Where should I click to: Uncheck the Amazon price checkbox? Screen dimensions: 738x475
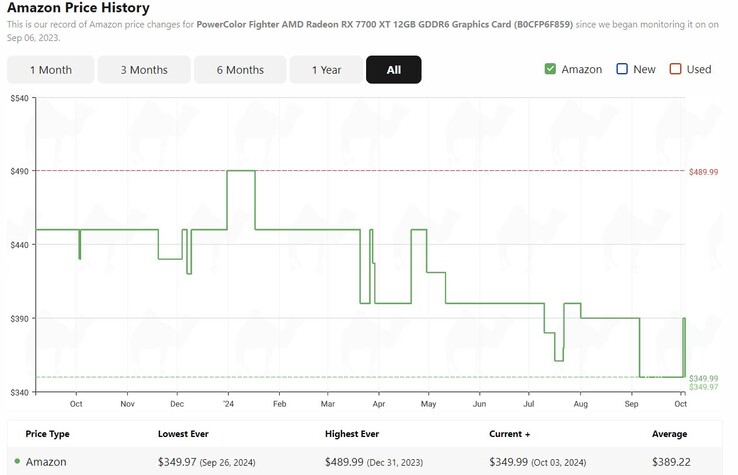click(x=550, y=69)
